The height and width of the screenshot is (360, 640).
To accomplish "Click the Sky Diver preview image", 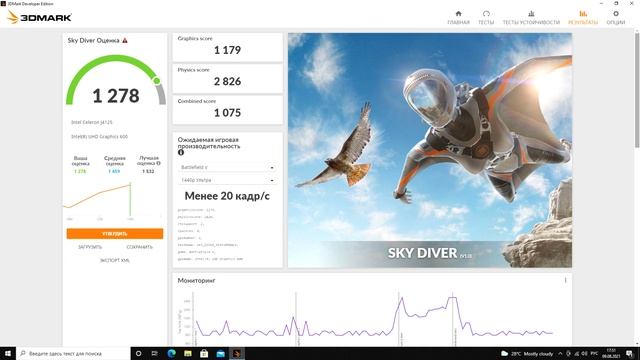I will (x=430, y=150).
